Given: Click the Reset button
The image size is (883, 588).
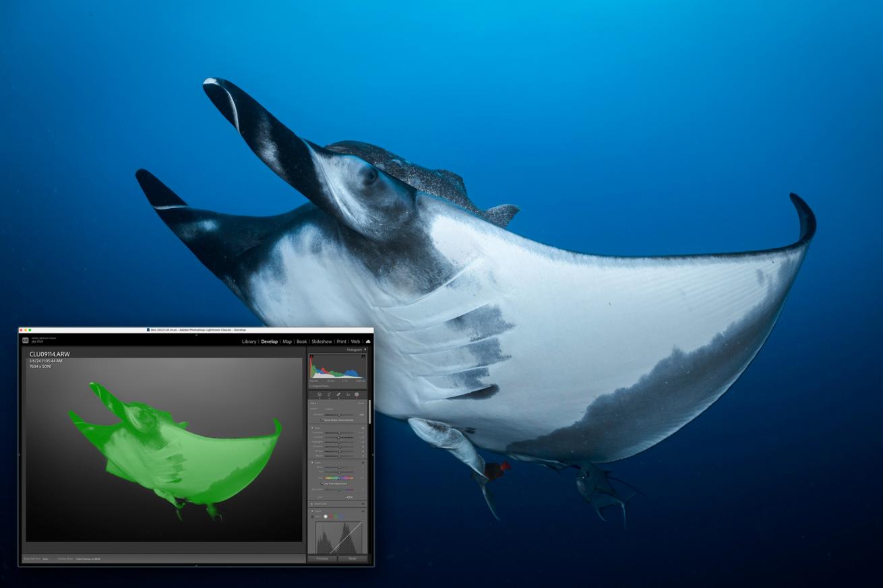Looking at the screenshot, I should pyautogui.click(x=353, y=558).
